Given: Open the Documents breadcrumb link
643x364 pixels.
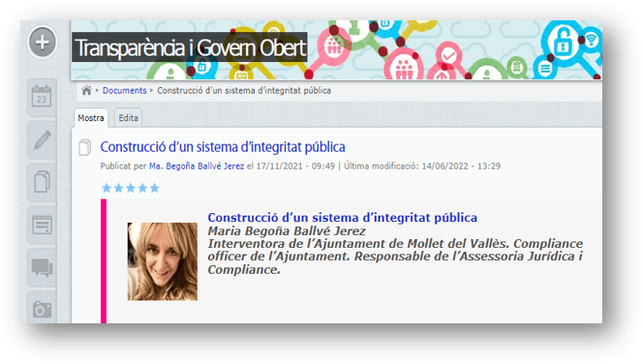Looking at the screenshot, I should click(124, 91).
